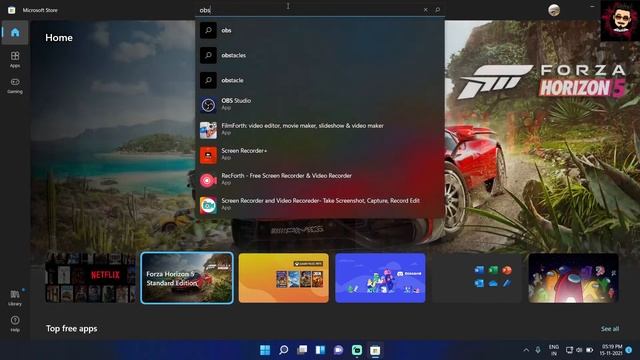Open the Netflix carousel thumbnail

click(x=90, y=278)
